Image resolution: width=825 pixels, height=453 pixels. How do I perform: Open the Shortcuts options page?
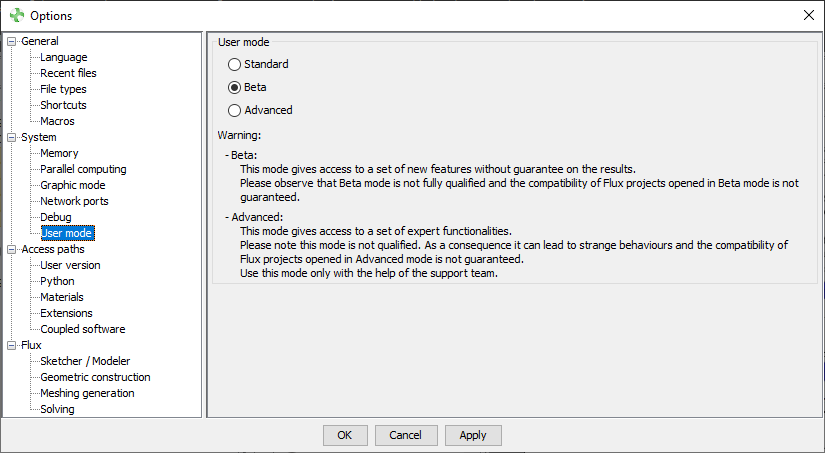click(63, 105)
